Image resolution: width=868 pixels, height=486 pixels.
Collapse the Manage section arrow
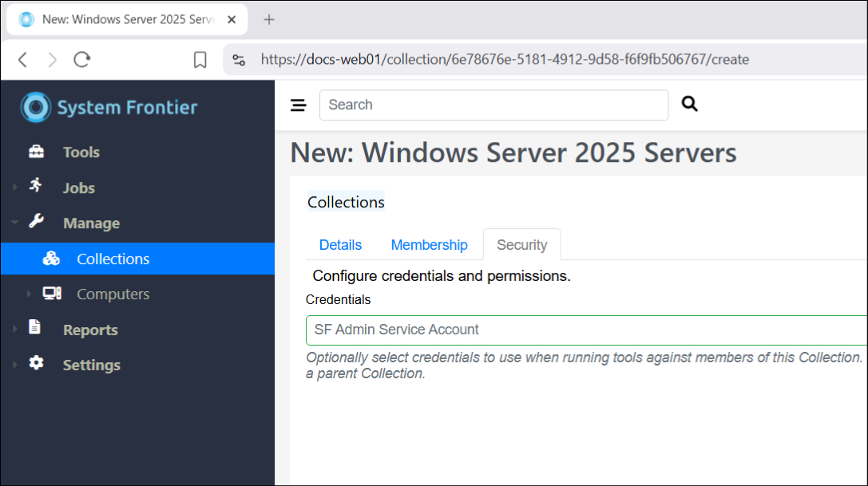(14, 223)
